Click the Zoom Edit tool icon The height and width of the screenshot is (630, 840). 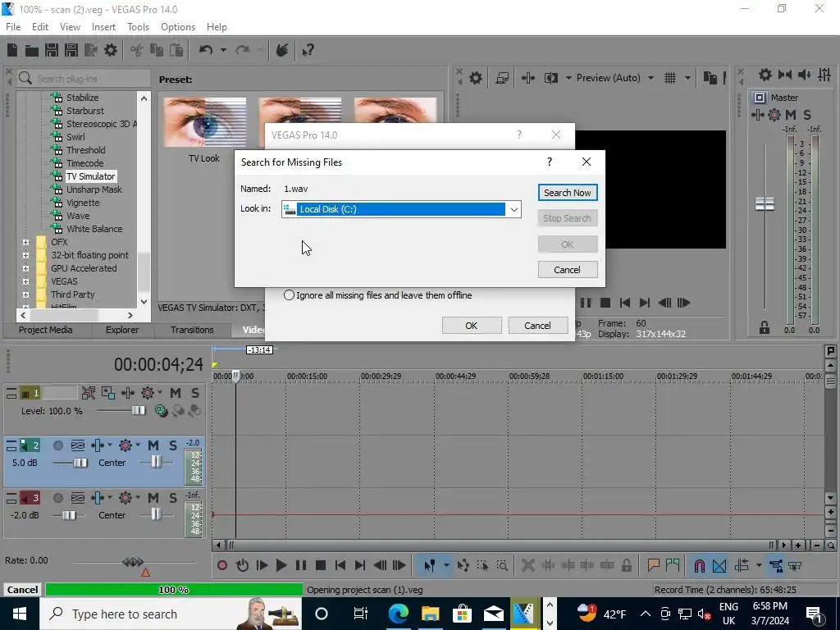tap(502, 565)
